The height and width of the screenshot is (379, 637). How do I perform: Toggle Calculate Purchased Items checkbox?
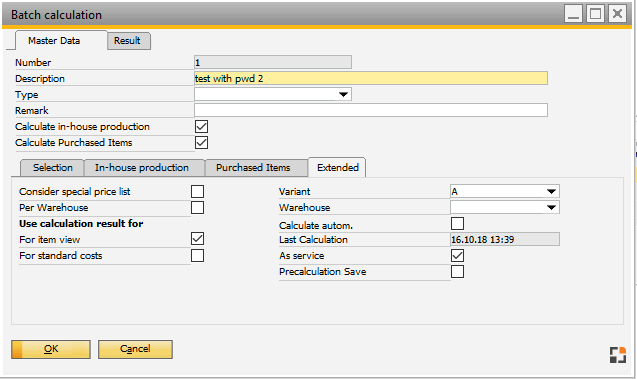coord(202,143)
